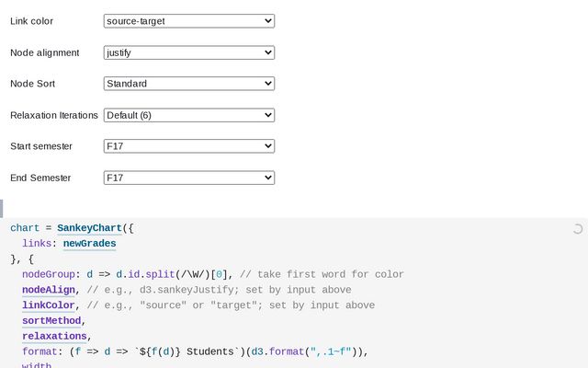
Task: Click the cell handle on left margin
Action: click(2, 208)
